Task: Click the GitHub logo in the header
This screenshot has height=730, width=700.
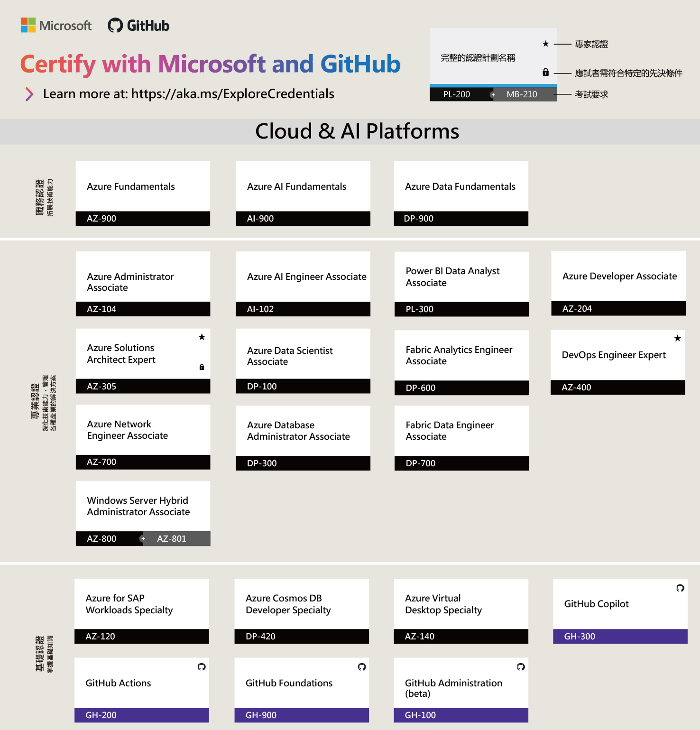Action: coord(138,25)
